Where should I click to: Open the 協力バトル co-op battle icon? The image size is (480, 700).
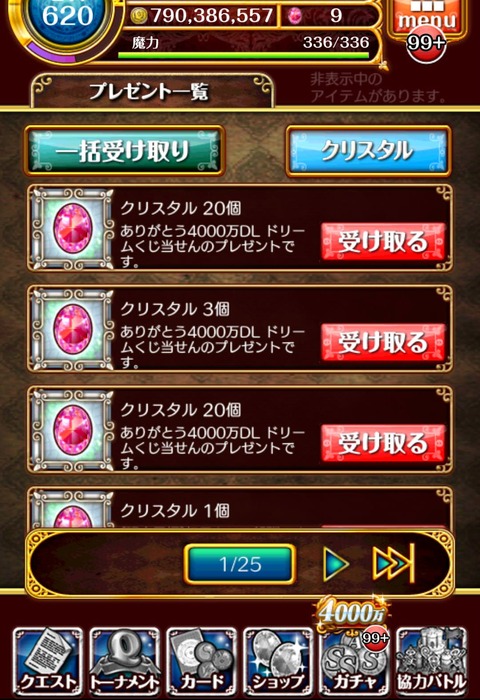point(432,661)
